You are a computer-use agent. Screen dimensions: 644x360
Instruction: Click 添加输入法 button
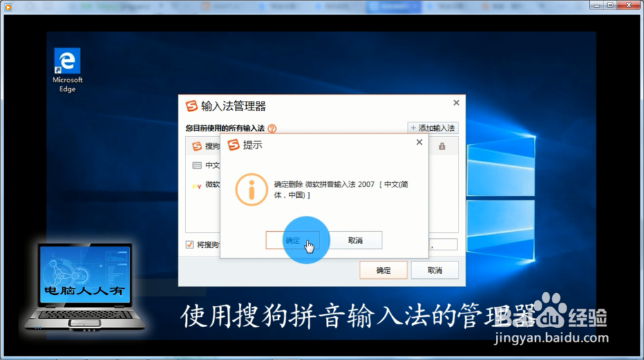[433, 128]
